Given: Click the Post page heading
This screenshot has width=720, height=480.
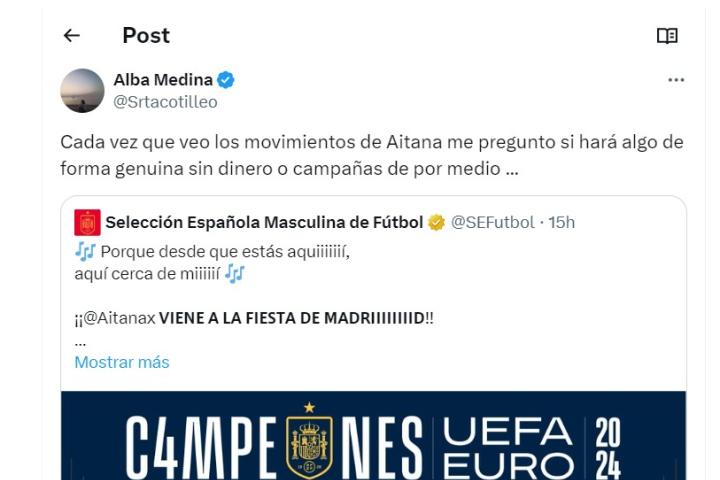Looking at the screenshot, I should (146, 36).
